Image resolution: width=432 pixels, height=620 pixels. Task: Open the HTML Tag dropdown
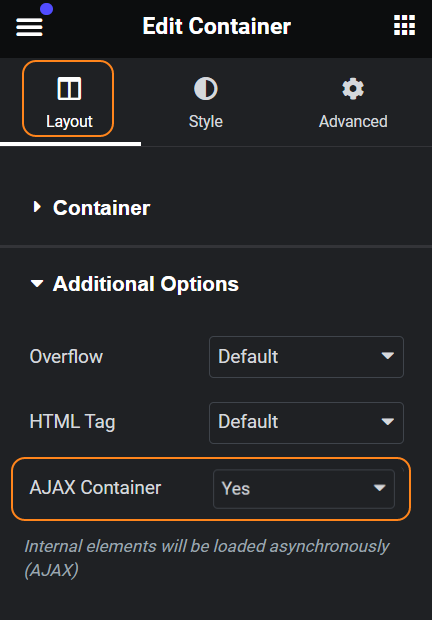click(306, 423)
